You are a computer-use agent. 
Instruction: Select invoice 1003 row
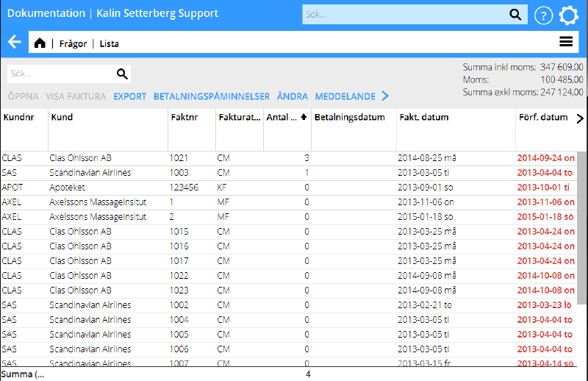pos(289,173)
